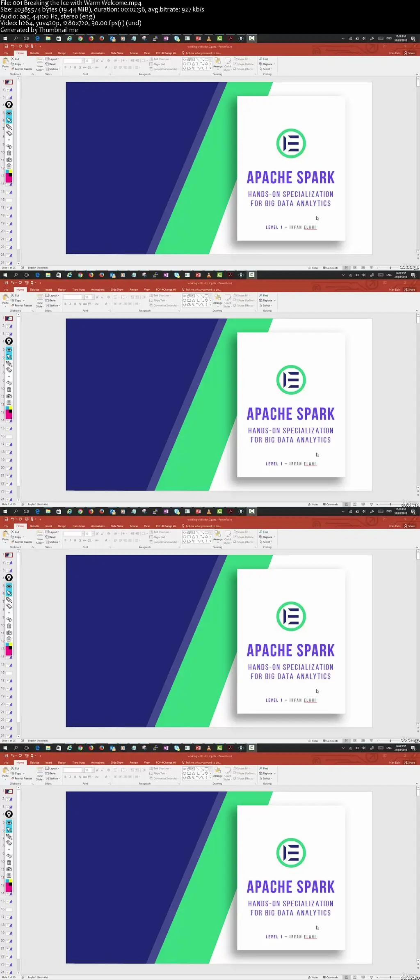This screenshot has width=420, height=980.
Task: Select slide 2 thumbnail in first frame
Action: [x=9, y=90]
